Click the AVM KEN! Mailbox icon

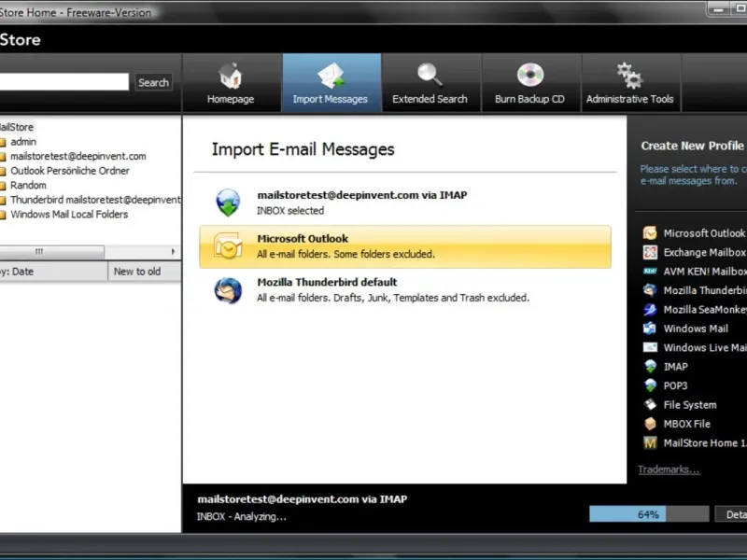pyautogui.click(x=650, y=271)
